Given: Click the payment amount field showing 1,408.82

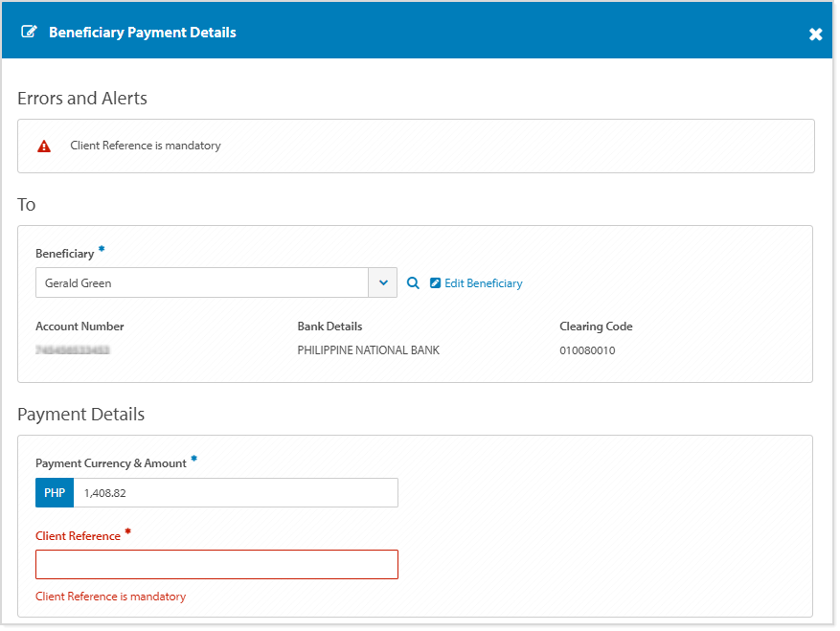Looking at the screenshot, I should pyautogui.click(x=235, y=493).
